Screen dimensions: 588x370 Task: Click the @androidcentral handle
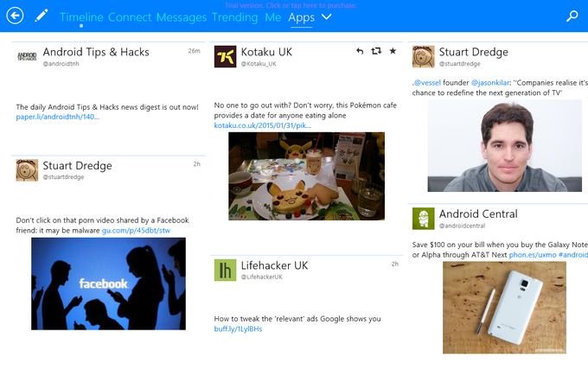tap(462, 226)
